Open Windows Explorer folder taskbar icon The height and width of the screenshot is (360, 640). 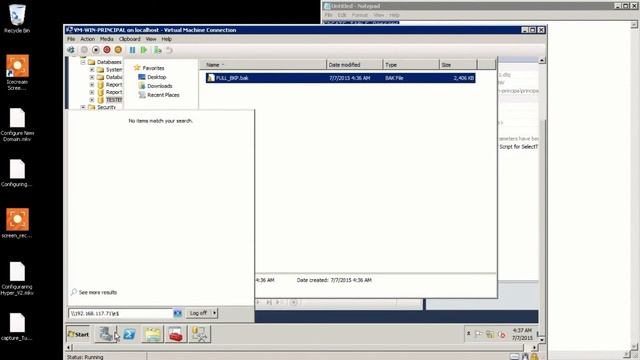[x=153, y=334]
